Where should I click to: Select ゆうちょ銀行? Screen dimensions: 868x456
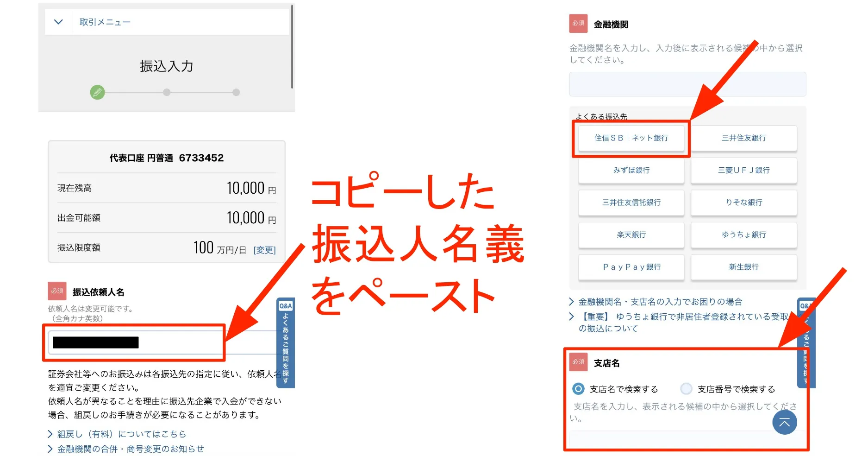[743, 235]
